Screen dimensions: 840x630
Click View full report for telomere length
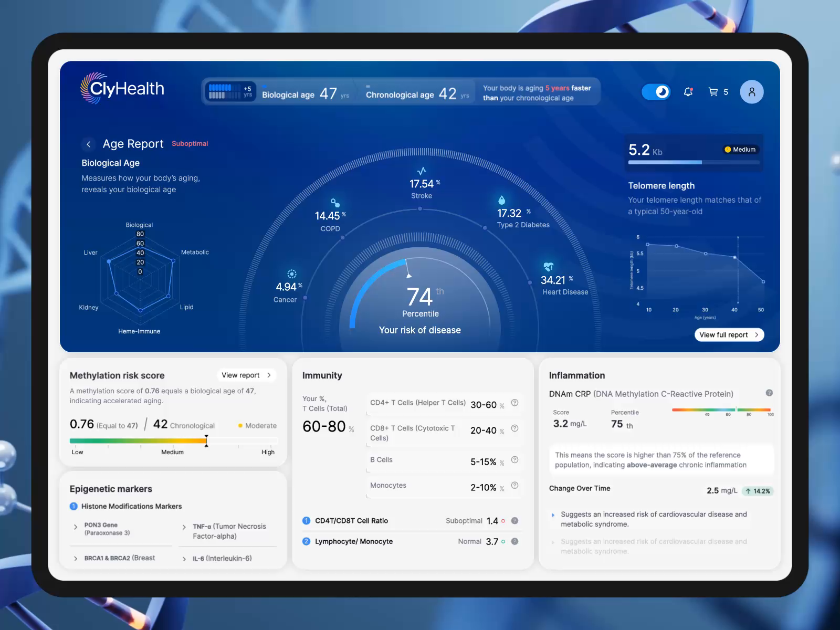click(729, 334)
